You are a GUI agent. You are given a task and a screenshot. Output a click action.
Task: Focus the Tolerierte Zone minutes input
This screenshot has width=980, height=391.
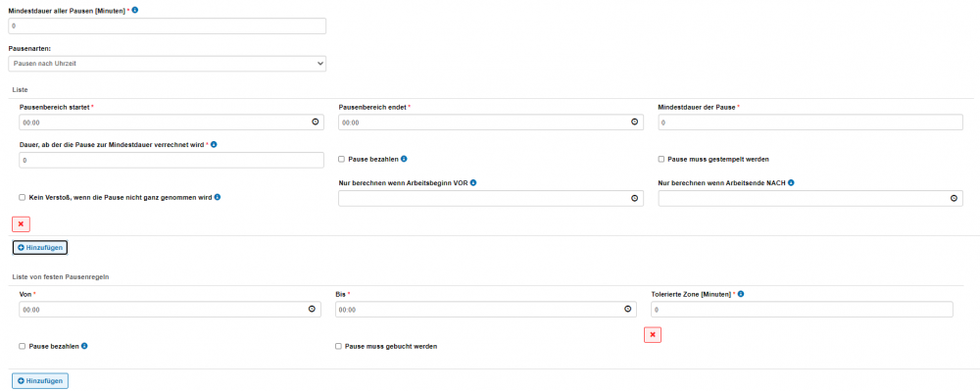[802, 310]
